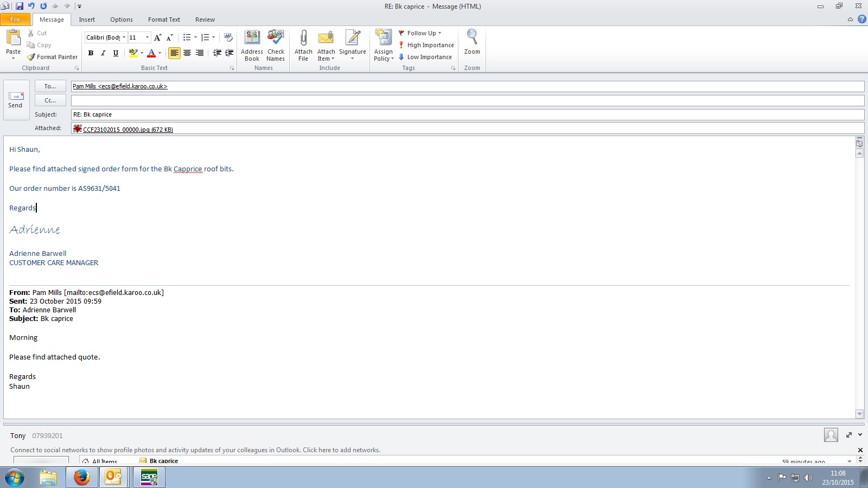This screenshot has width=868, height=488.
Task: Open the Format Text tab
Action: point(164,20)
